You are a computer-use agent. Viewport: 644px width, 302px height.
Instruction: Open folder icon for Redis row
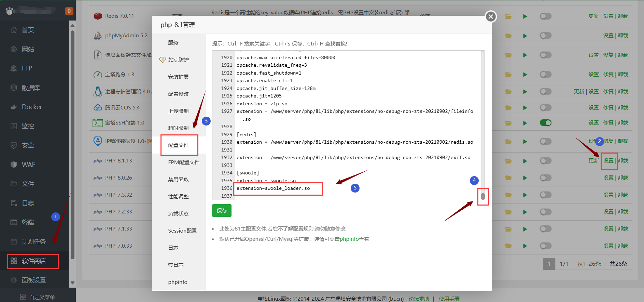coord(508,16)
